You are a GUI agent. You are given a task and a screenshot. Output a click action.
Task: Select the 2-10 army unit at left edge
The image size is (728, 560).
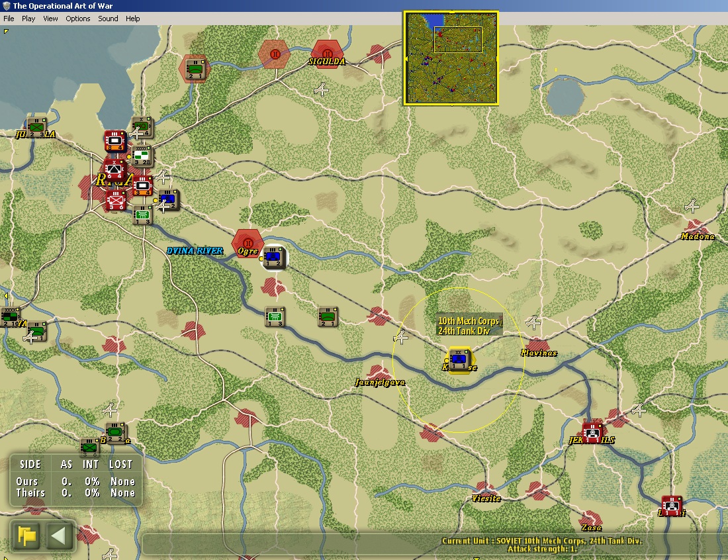(10, 317)
